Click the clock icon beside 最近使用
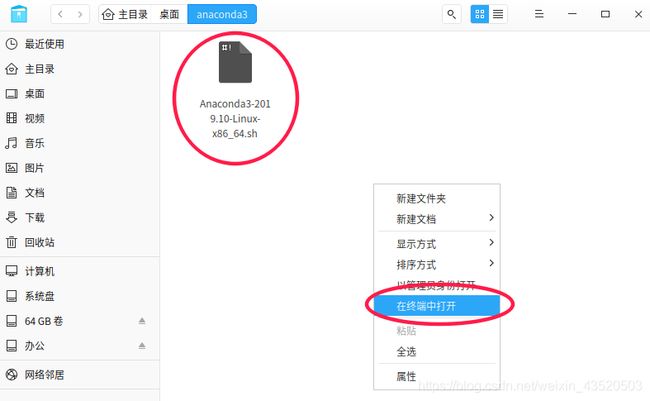 point(12,44)
